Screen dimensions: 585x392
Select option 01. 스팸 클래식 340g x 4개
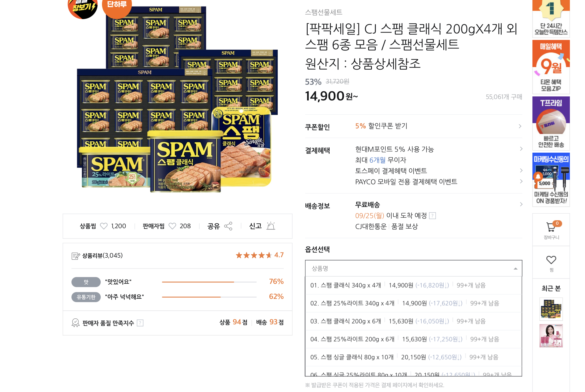(413, 285)
